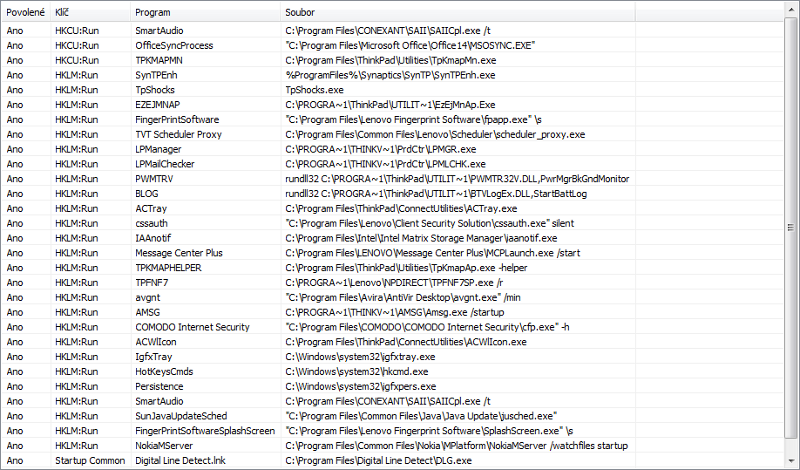Click the DLG.exe file path
This screenshot has width=800, height=470.
tap(379, 460)
